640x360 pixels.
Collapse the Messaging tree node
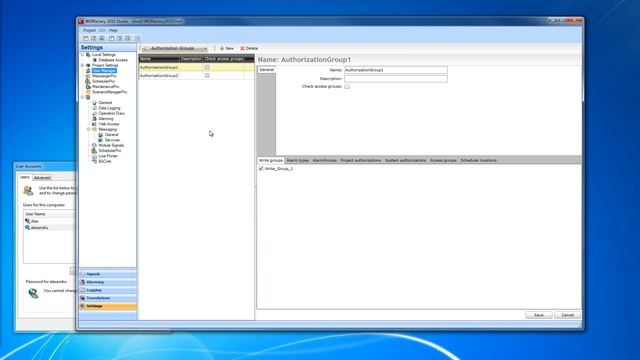click(89, 129)
